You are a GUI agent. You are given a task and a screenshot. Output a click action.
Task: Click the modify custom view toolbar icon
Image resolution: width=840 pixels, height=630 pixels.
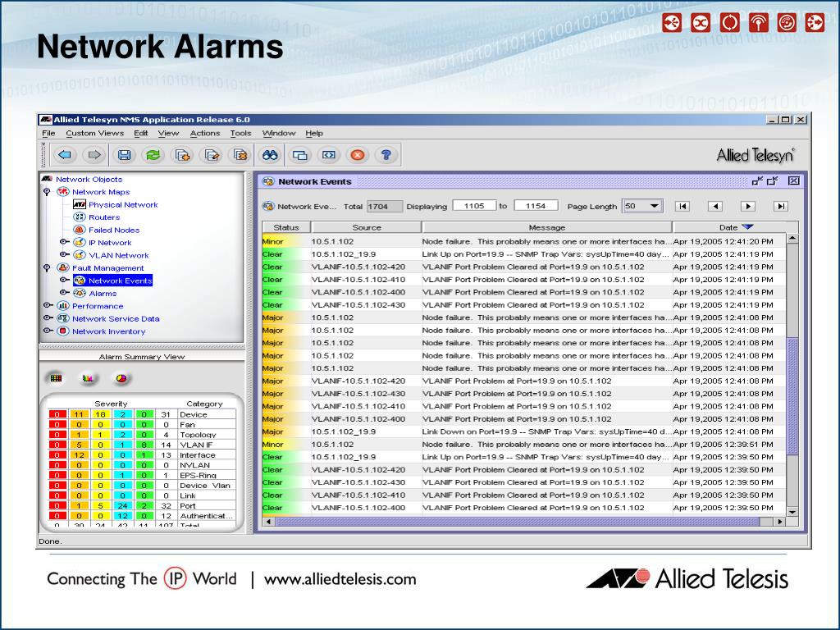[x=212, y=155]
